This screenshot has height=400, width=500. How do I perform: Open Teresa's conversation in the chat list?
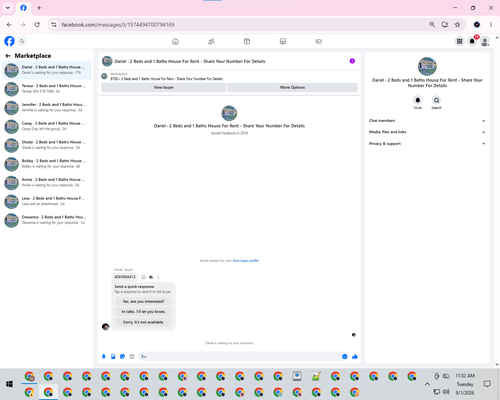pos(47,89)
